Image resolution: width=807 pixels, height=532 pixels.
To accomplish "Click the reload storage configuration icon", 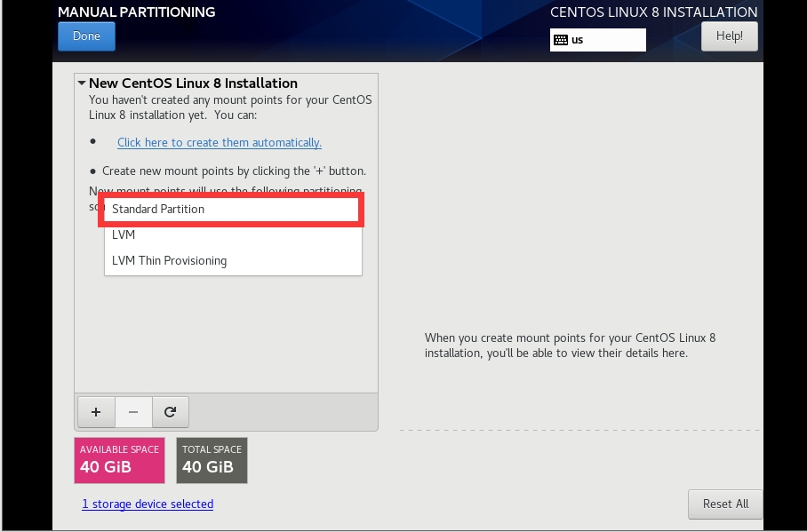I will [x=171, y=412].
